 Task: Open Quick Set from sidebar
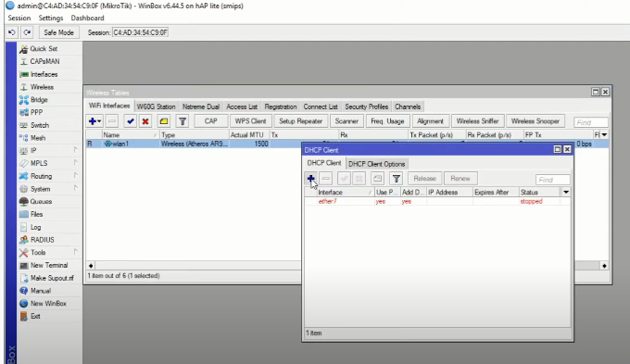click(x=44, y=48)
